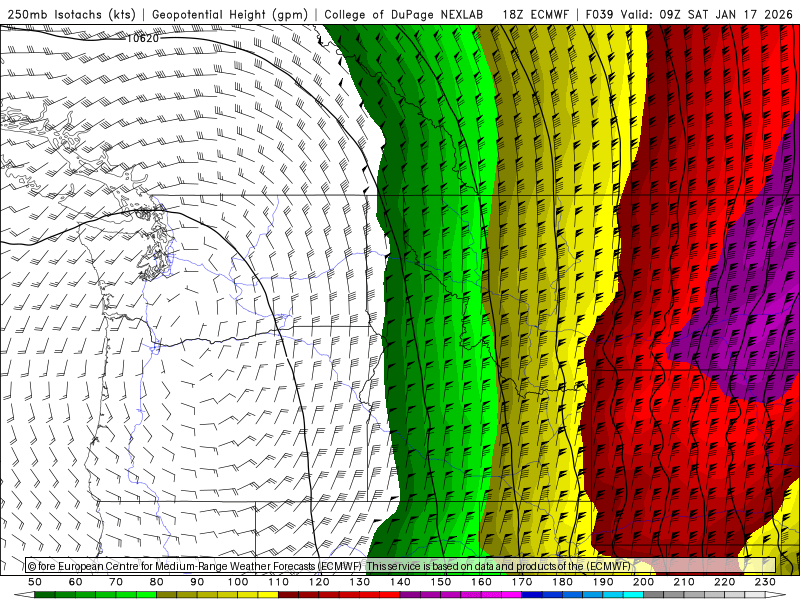The height and width of the screenshot is (600, 800).
Task: Click the legend value "60"
Action: [76, 582]
